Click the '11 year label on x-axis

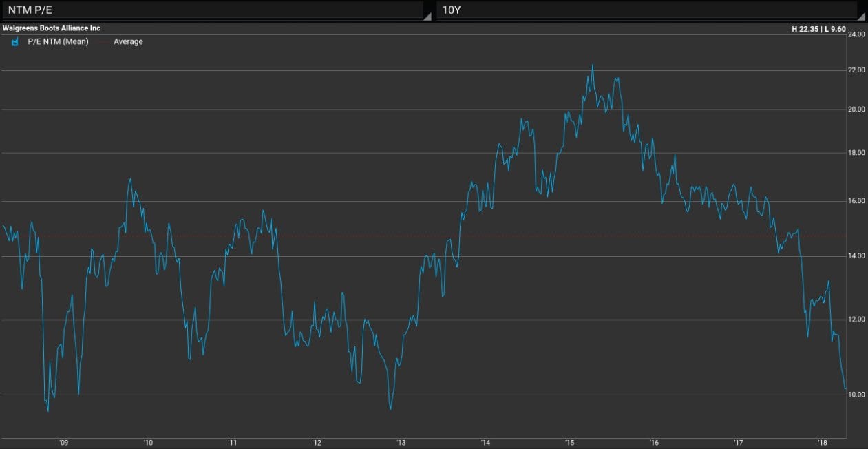click(x=232, y=443)
